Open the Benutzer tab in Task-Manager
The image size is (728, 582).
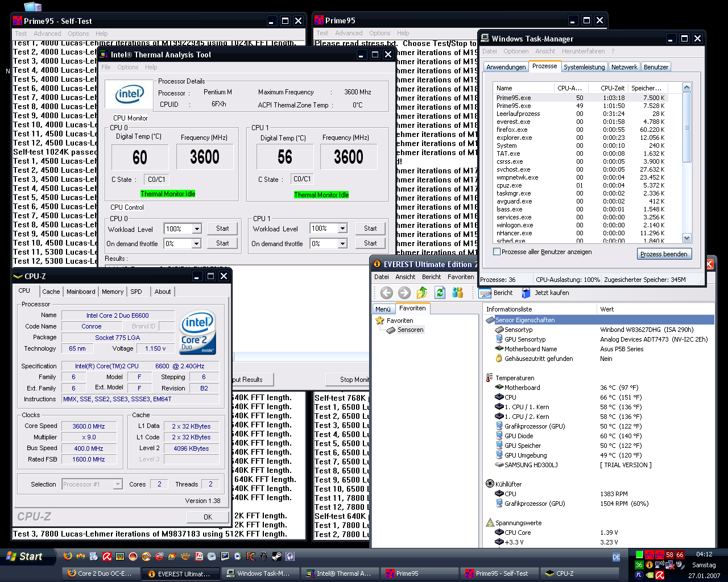click(x=656, y=67)
